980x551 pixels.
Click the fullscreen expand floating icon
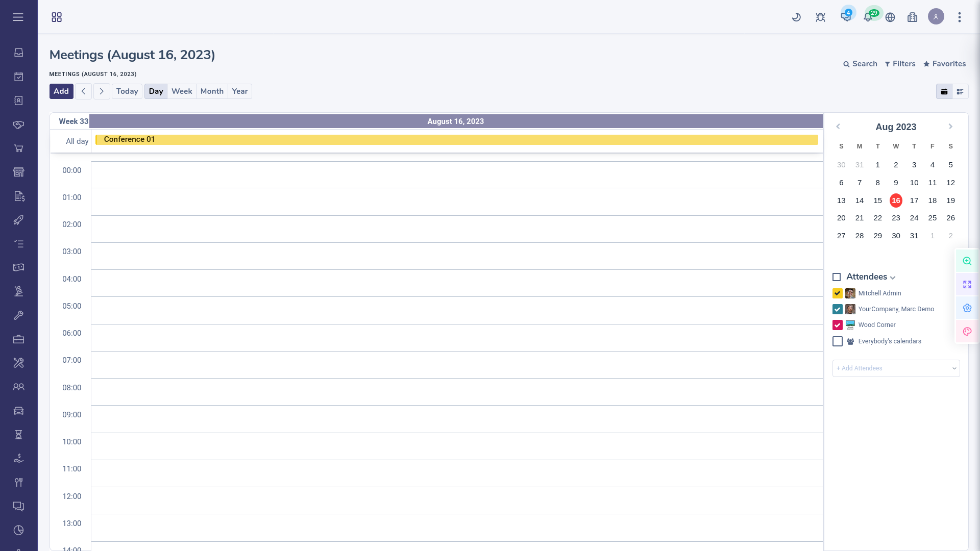[967, 284]
